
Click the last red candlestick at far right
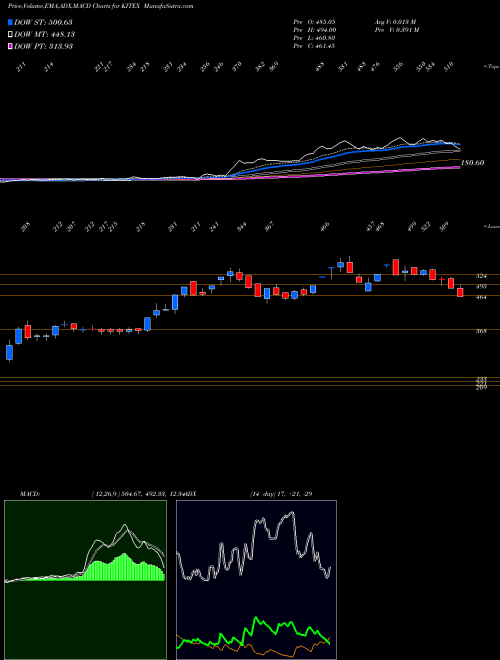(x=460, y=292)
